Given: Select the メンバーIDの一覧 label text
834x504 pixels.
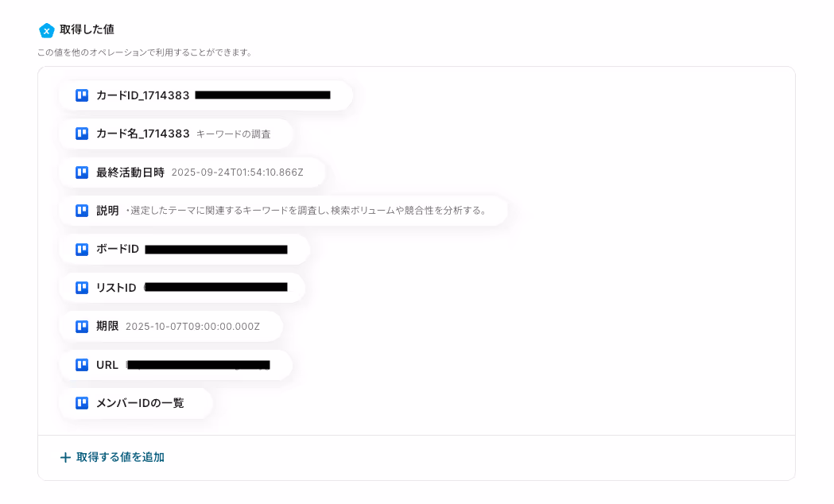Looking at the screenshot, I should [140, 403].
